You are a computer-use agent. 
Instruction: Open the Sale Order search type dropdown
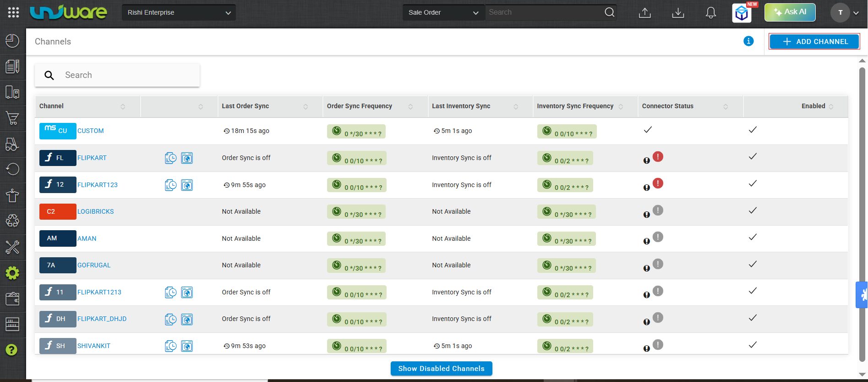tap(443, 12)
